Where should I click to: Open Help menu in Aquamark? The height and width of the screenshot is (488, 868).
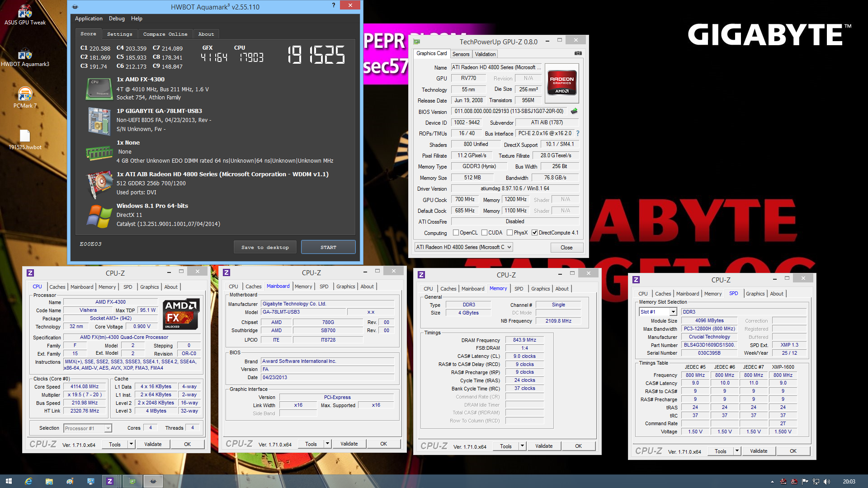click(137, 19)
